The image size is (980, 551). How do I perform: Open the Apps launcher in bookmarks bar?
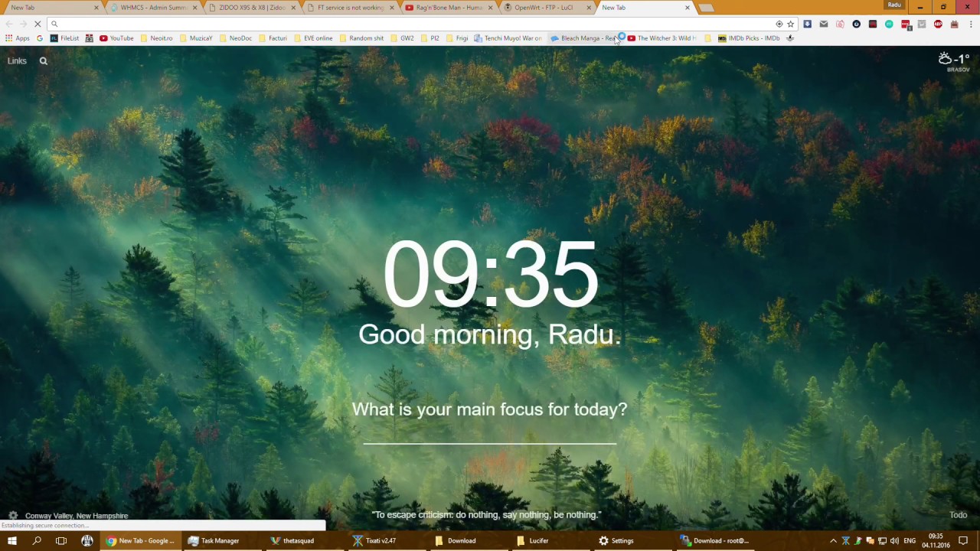[x=18, y=38]
